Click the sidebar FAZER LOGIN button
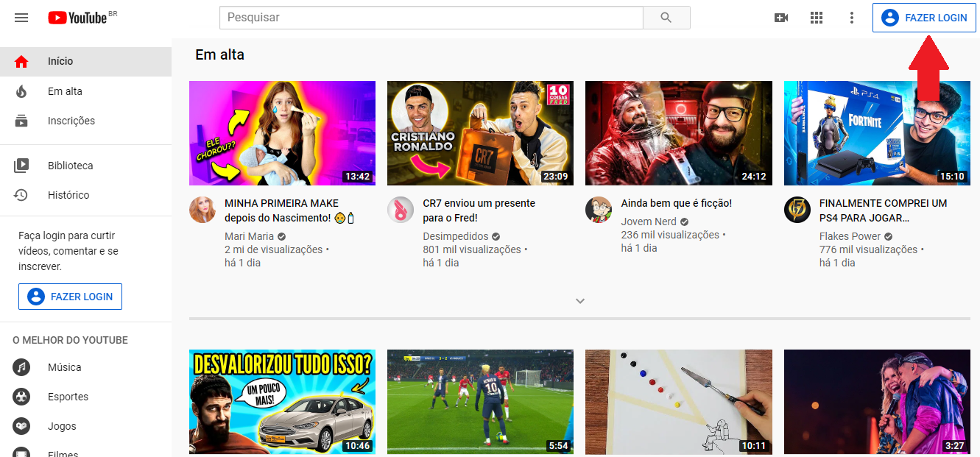Screen dimensions: 980x457 point(71,297)
